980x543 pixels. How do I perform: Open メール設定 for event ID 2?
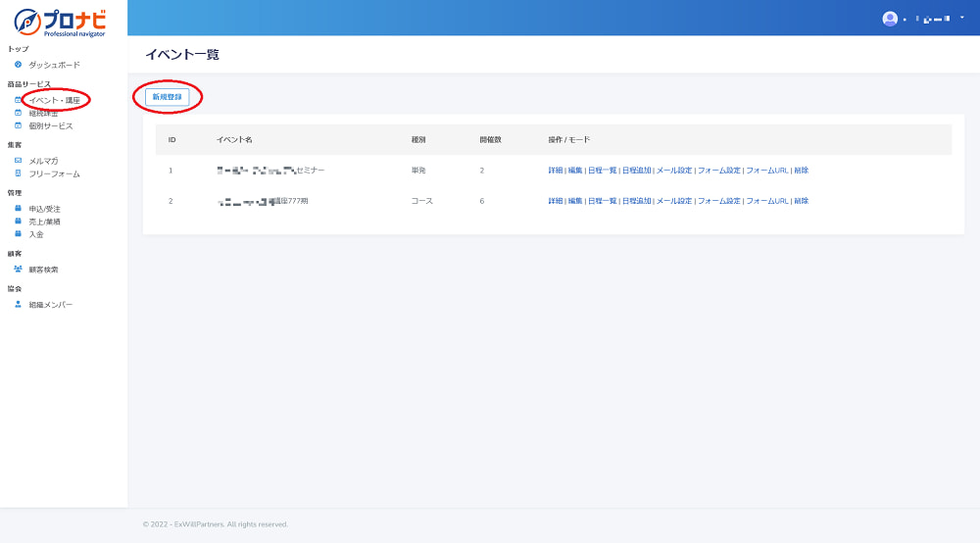click(674, 201)
